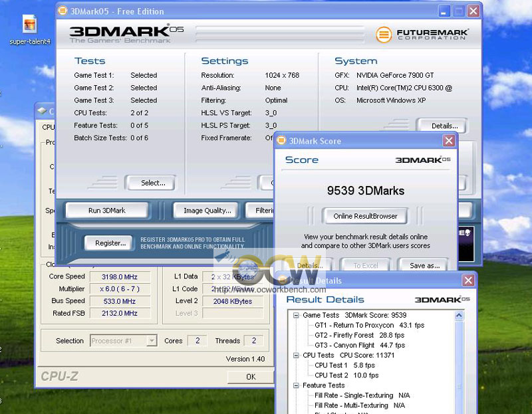This screenshot has width=532, height=414.
Task: Collapse the CPU Tests tree node
Action: 296,356
